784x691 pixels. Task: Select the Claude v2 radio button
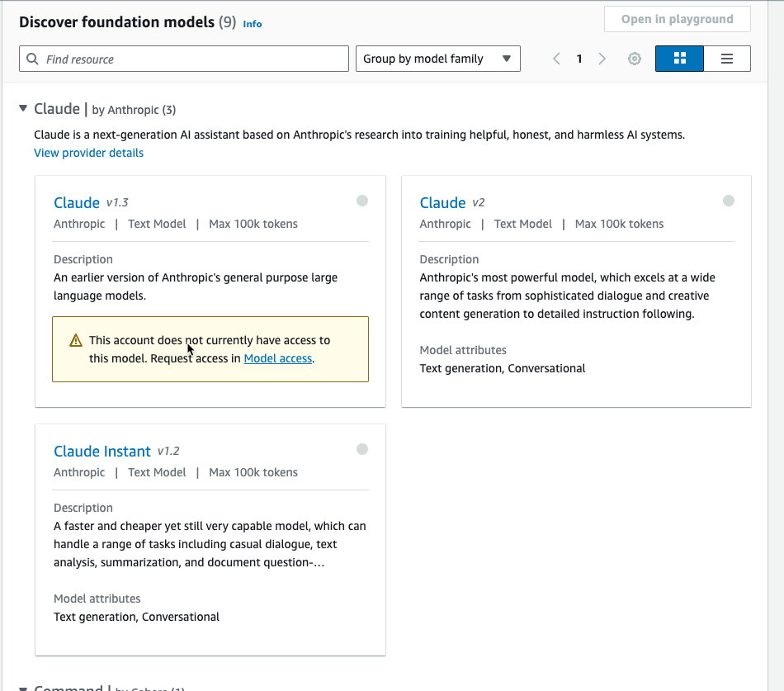(x=729, y=201)
